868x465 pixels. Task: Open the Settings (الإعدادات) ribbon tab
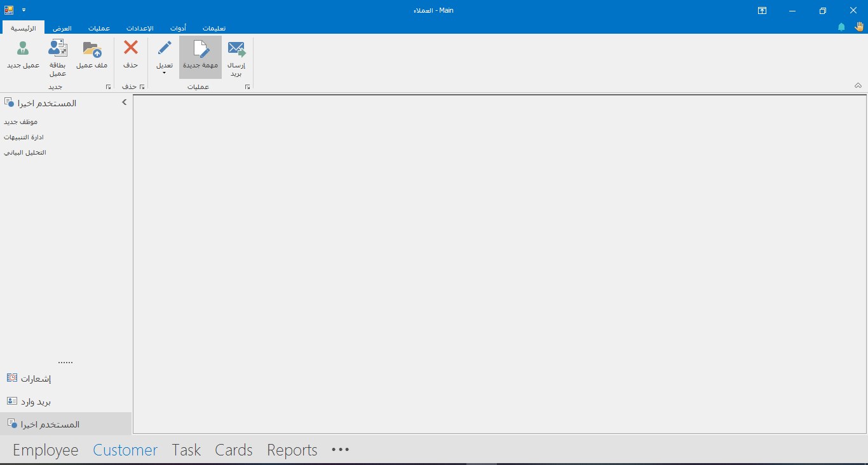tap(140, 28)
